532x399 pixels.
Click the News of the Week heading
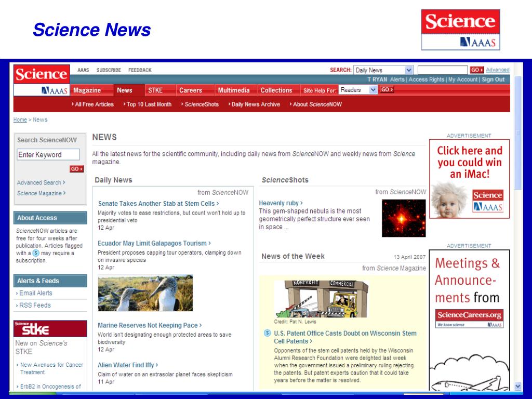pyautogui.click(x=293, y=257)
